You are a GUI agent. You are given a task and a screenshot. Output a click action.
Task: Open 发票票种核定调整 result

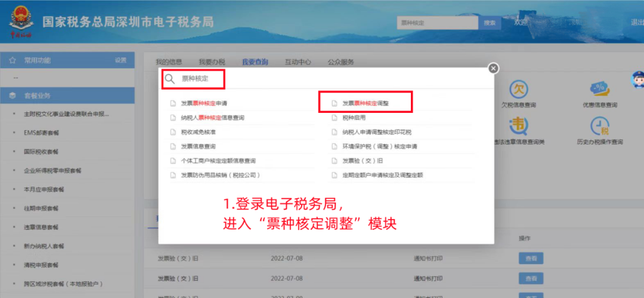(x=366, y=103)
